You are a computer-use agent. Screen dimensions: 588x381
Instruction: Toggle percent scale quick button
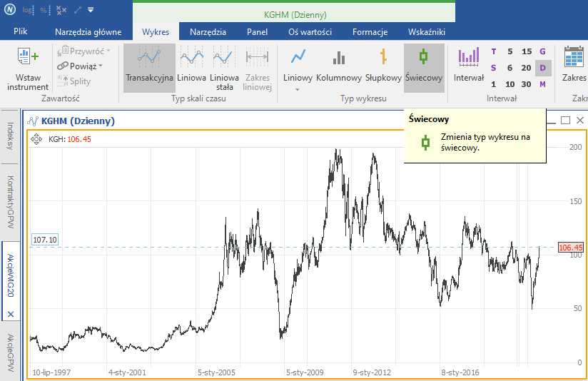pos(46,10)
